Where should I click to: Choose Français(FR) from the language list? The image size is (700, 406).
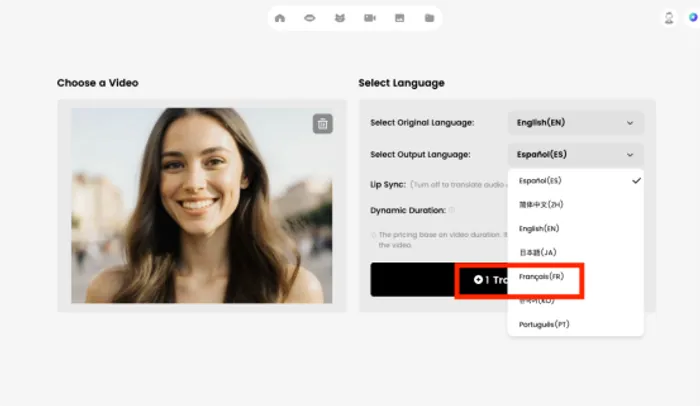(x=541, y=276)
